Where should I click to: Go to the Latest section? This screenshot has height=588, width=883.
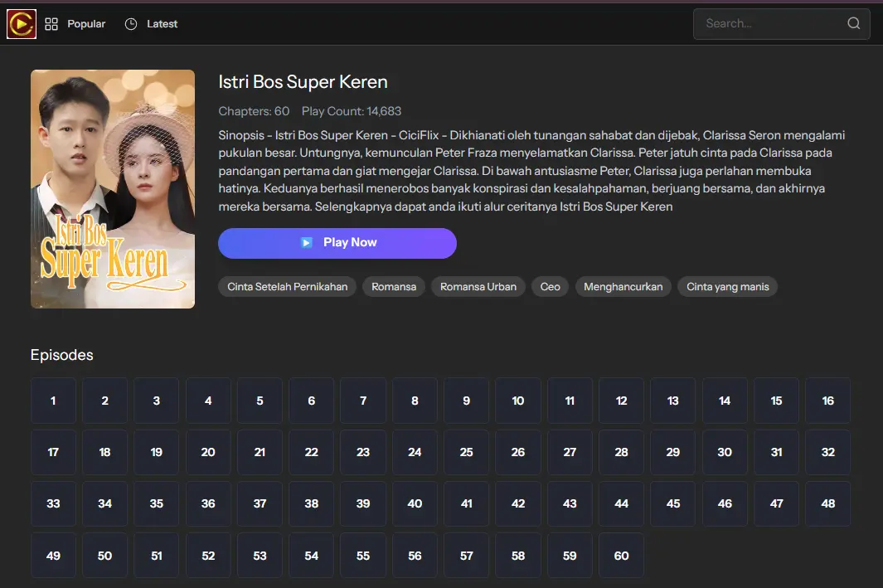point(162,24)
